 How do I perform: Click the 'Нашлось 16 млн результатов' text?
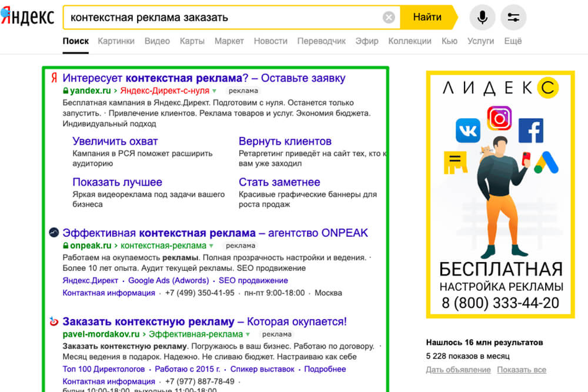click(485, 342)
